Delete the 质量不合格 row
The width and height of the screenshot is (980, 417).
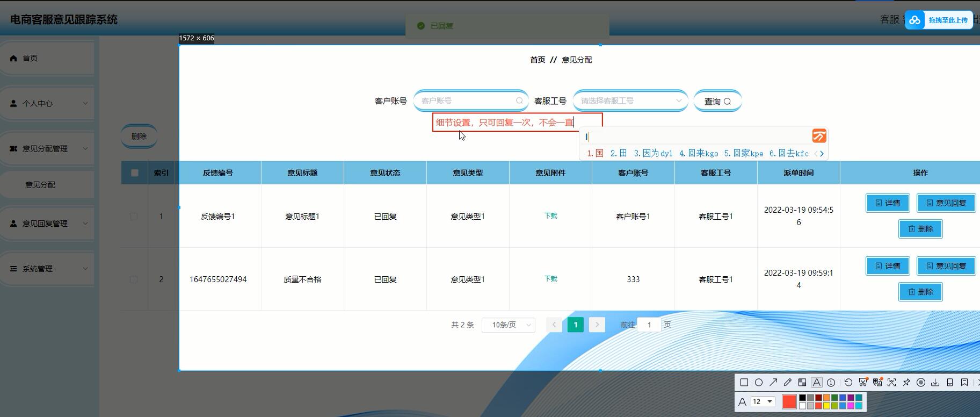[920, 292]
